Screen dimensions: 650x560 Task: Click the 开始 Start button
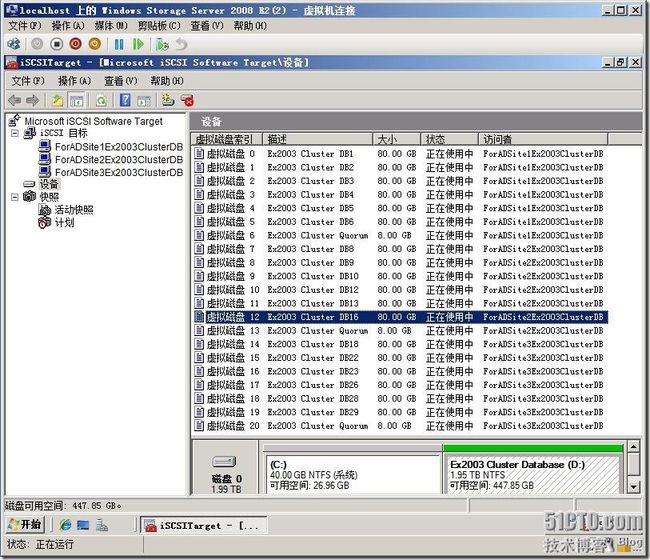click(x=25, y=524)
